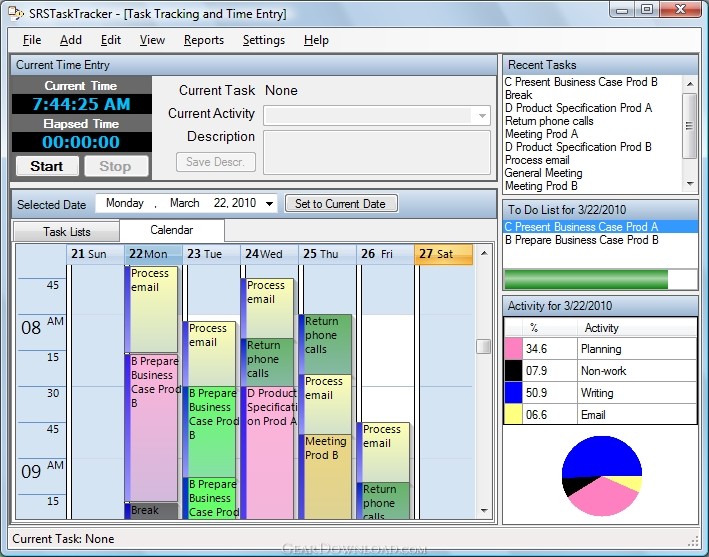Select recent task Meeting Prod B
Viewport: 709px width, 557px height.
(x=541, y=186)
